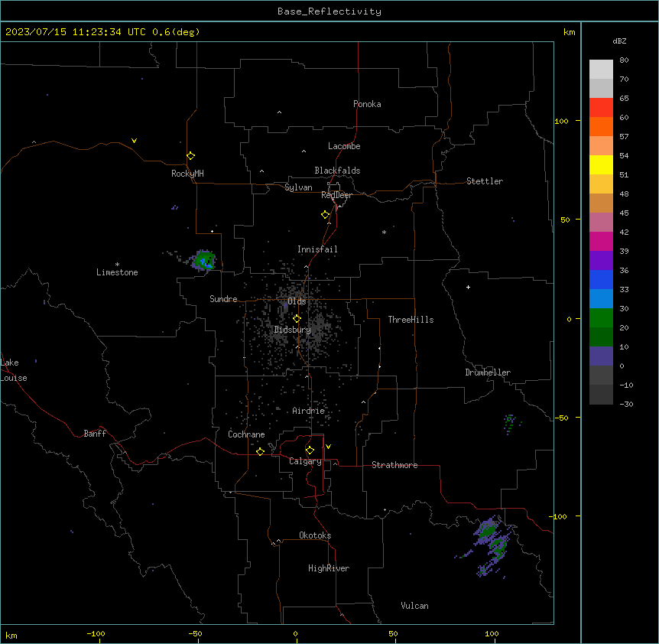The width and height of the screenshot is (659, 644).
Task: Click the RockyMH label
Action: [187, 174]
